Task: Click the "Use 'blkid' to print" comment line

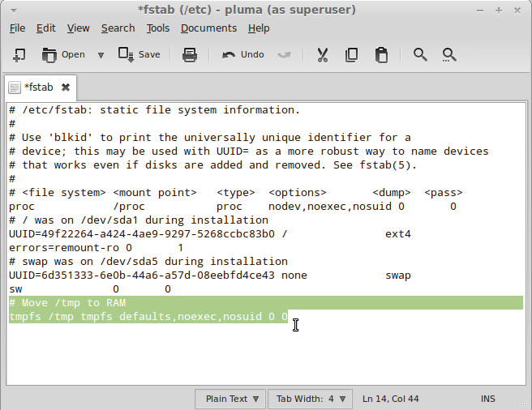Action: [210, 138]
